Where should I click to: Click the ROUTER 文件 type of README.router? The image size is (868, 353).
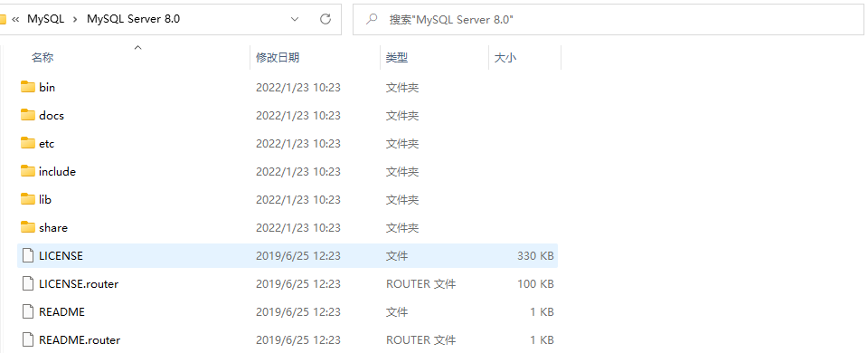420,339
